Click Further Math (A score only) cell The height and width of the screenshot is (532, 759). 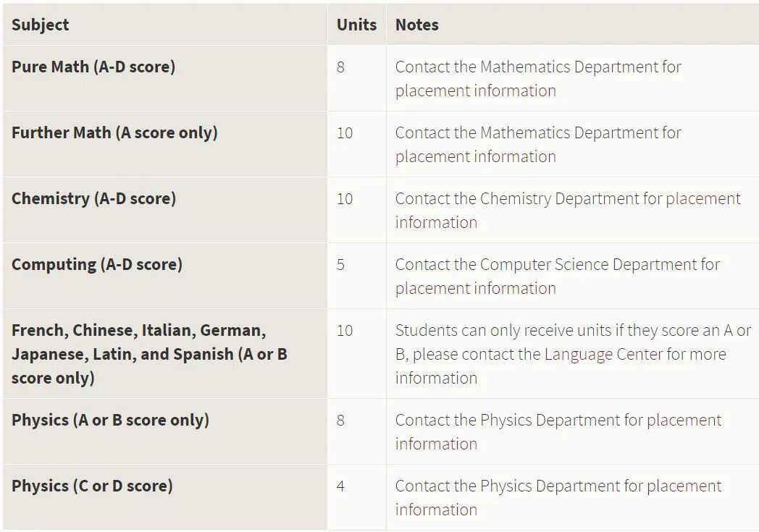[x=114, y=132]
